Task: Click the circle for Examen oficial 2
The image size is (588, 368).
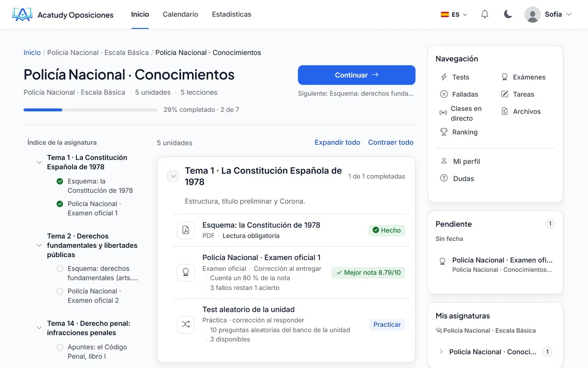Action: pos(60,291)
